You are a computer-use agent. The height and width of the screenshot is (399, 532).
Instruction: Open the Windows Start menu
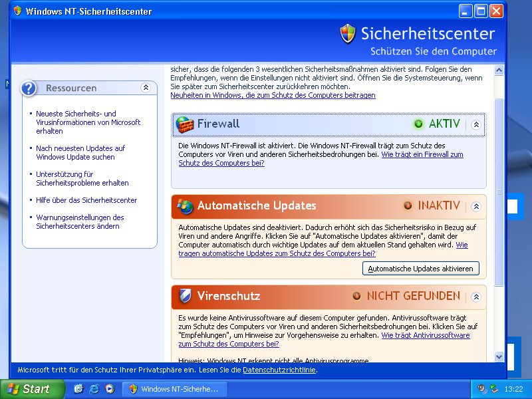[32, 389]
